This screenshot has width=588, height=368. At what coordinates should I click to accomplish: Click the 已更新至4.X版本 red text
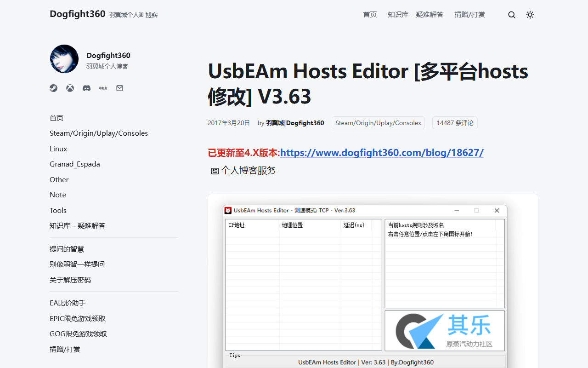tap(244, 153)
